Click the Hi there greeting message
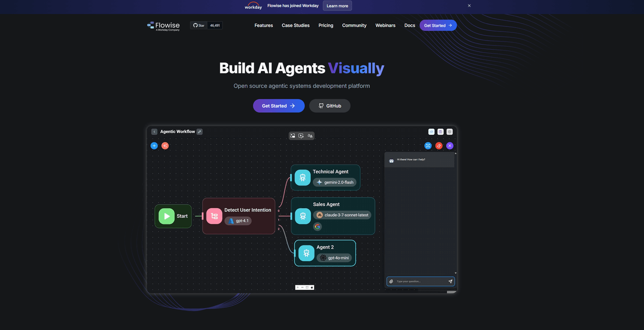Viewport: 644px width, 330px height. (411, 159)
